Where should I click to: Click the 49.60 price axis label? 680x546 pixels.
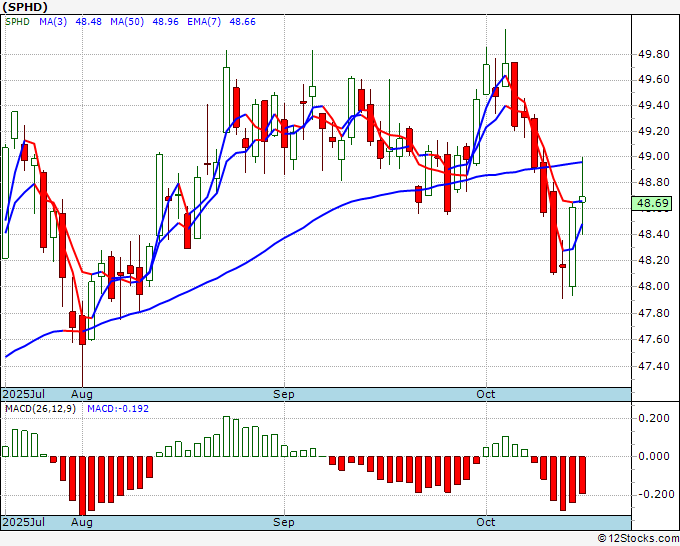click(654, 80)
